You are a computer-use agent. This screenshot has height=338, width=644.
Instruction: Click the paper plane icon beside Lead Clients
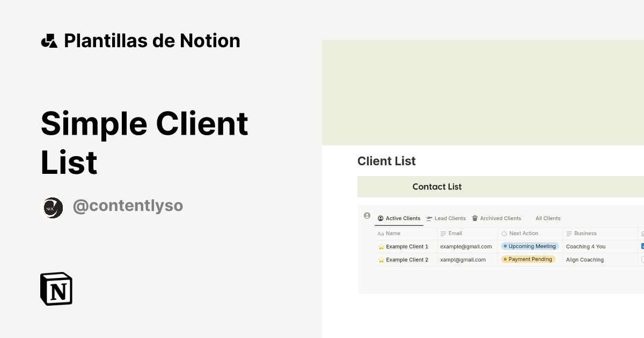click(429, 218)
